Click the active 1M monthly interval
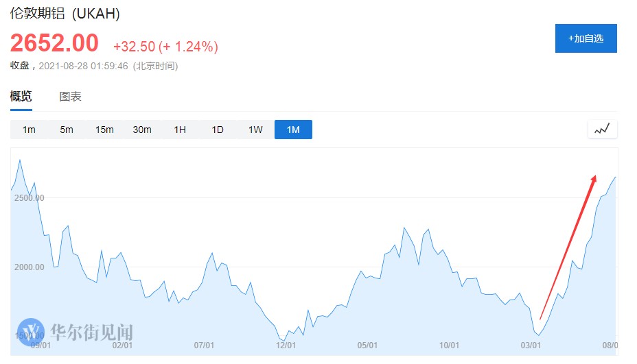This screenshot has width=637, height=364. click(293, 130)
